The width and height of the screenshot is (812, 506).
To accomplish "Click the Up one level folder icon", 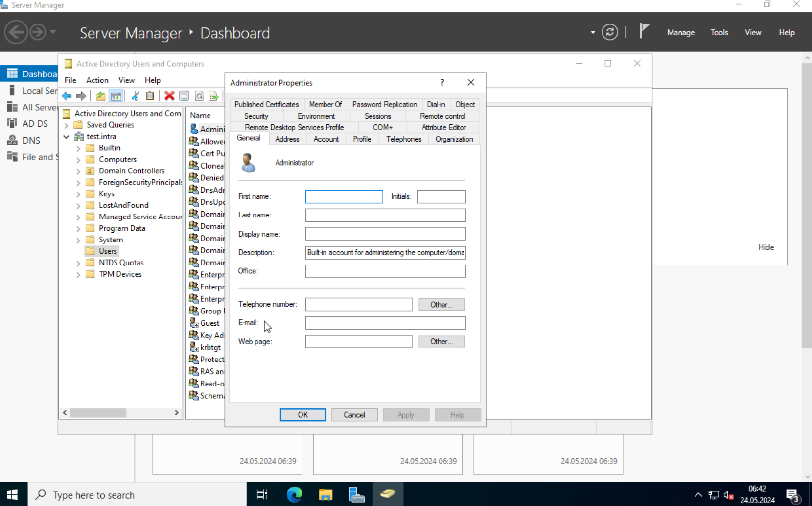I will pos(101,96).
